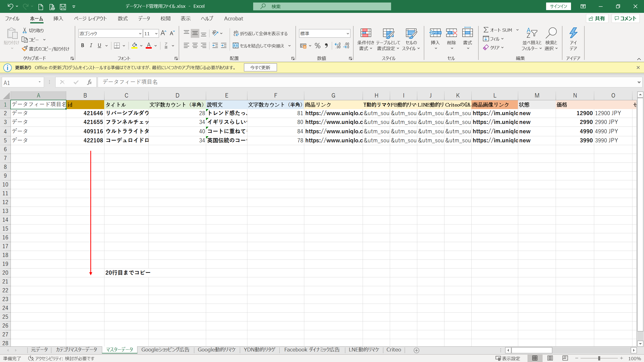644x362 pixels.
Task: Expand the Name Box dropdown arrow
Action: click(x=40, y=82)
